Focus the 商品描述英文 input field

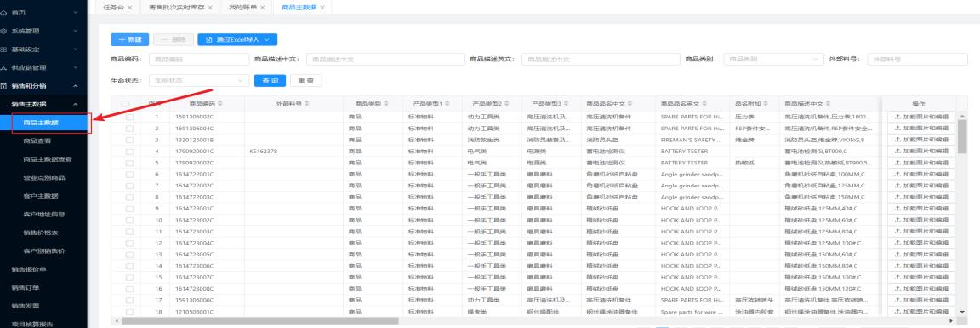click(601, 59)
